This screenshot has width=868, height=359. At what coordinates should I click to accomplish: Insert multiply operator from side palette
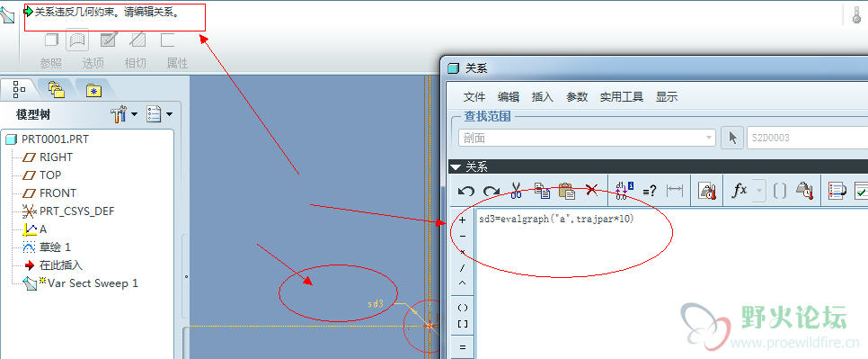click(463, 252)
